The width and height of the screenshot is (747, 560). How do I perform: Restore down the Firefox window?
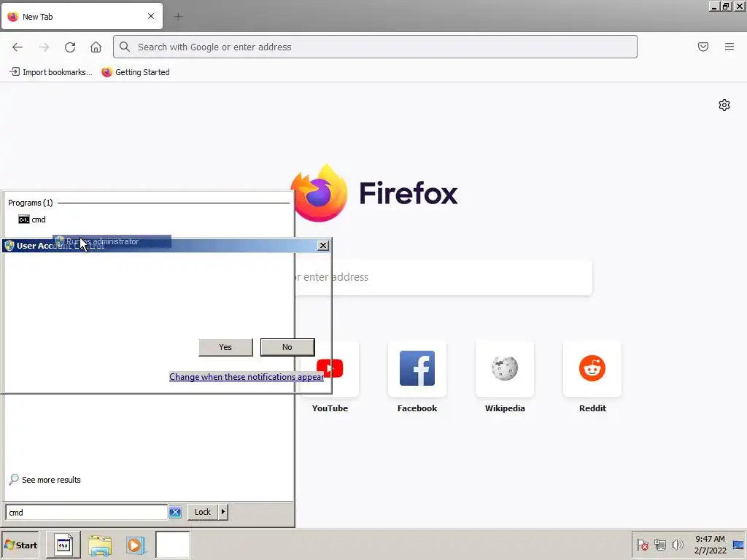(x=726, y=6)
